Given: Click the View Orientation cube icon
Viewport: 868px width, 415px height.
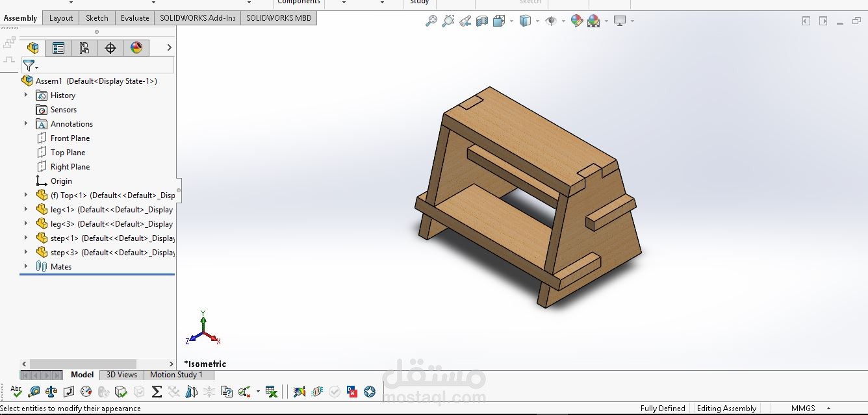Looking at the screenshot, I should tap(499, 21).
